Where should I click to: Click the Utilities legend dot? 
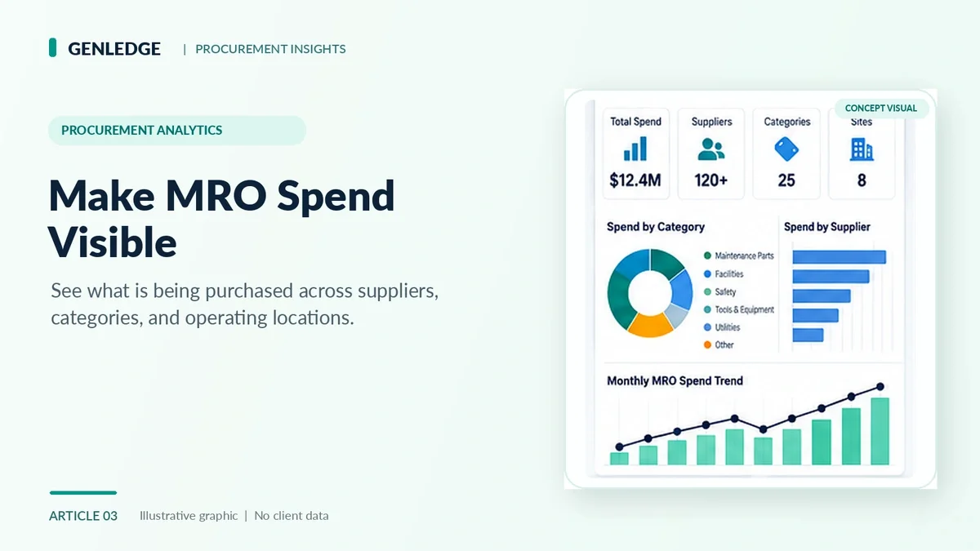click(707, 327)
